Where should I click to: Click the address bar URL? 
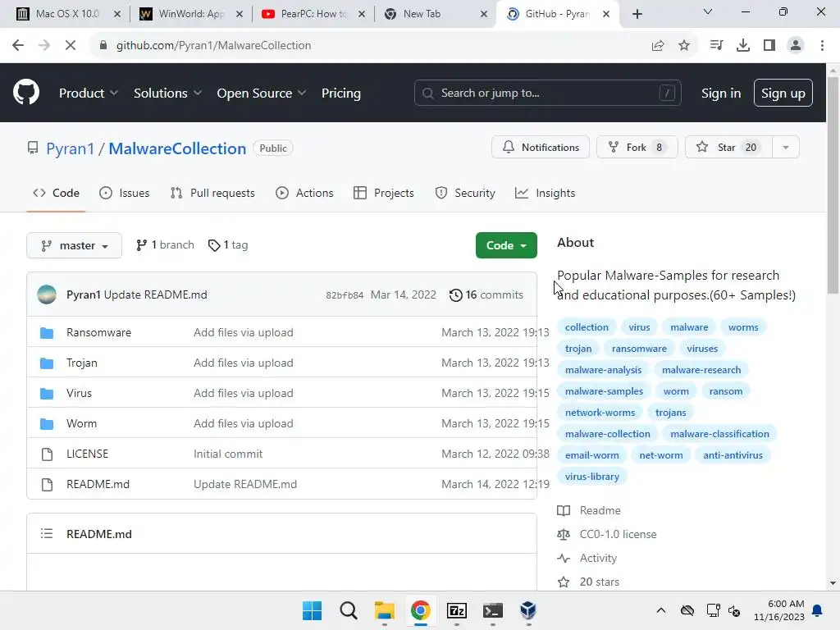coord(214,46)
